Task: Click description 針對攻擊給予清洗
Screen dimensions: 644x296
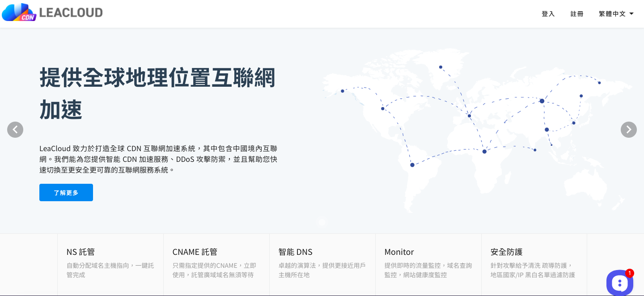Action: (533, 270)
